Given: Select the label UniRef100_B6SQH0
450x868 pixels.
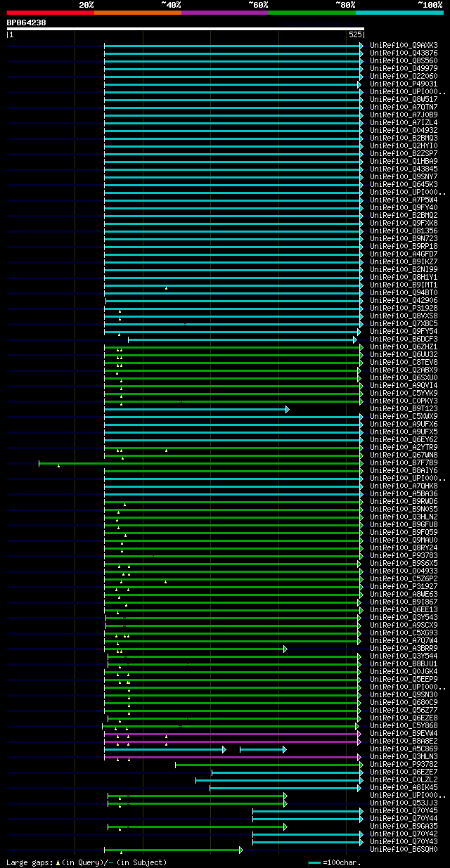Looking at the screenshot, I should 404,850.
